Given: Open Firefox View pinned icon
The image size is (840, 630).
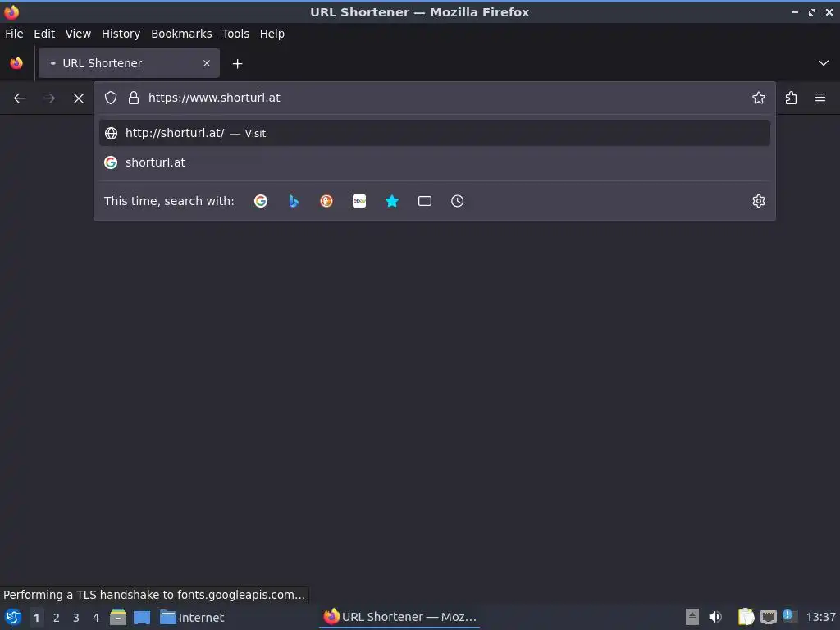Looking at the screenshot, I should pos(16,63).
